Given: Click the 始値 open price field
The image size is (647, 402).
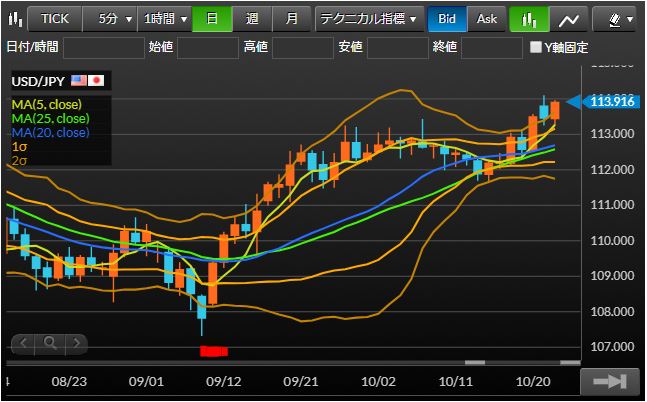Looking at the screenshot, I should point(208,47).
